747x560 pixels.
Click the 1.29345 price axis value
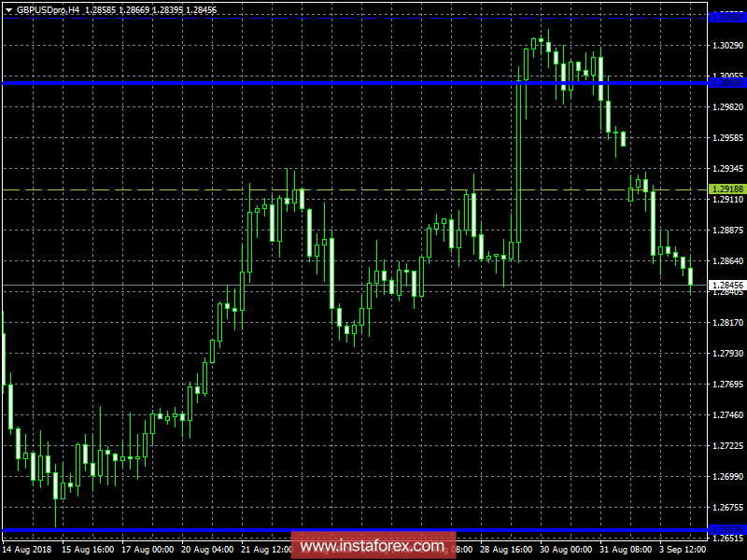(x=728, y=169)
